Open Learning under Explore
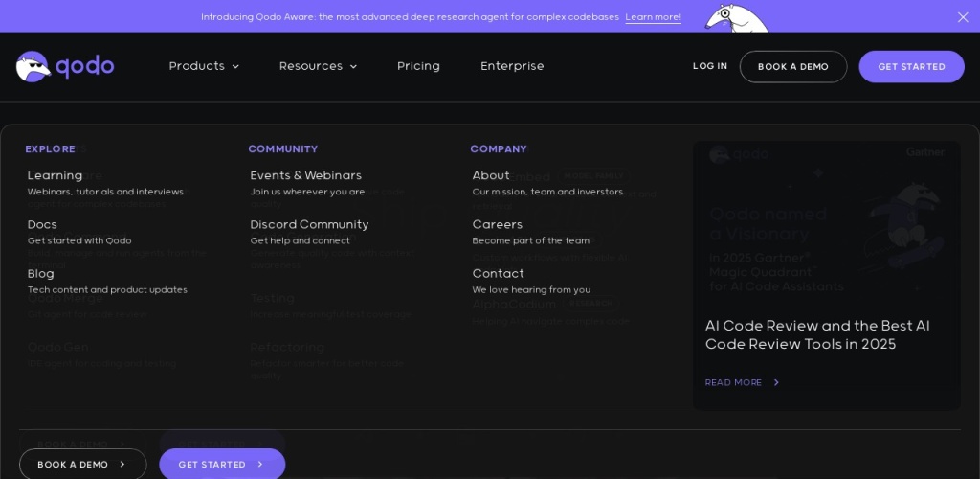 click(55, 175)
